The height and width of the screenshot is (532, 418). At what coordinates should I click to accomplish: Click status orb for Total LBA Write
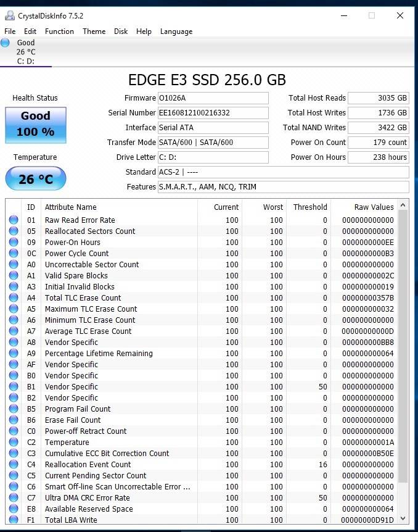point(14,520)
